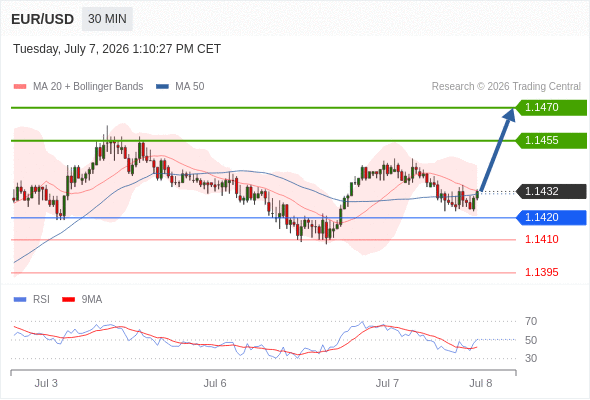Click the Jul 6 date marker
This screenshot has height=400, width=590.
(x=215, y=383)
